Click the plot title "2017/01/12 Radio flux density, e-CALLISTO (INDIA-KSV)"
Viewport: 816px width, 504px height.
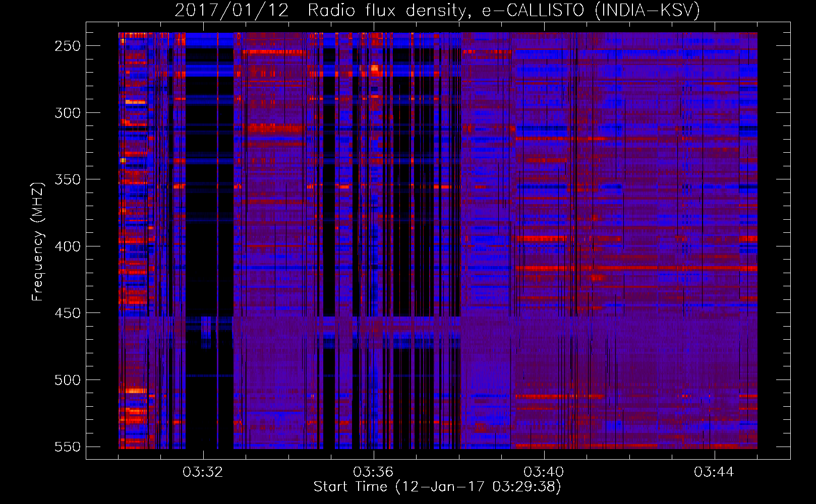click(x=437, y=10)
